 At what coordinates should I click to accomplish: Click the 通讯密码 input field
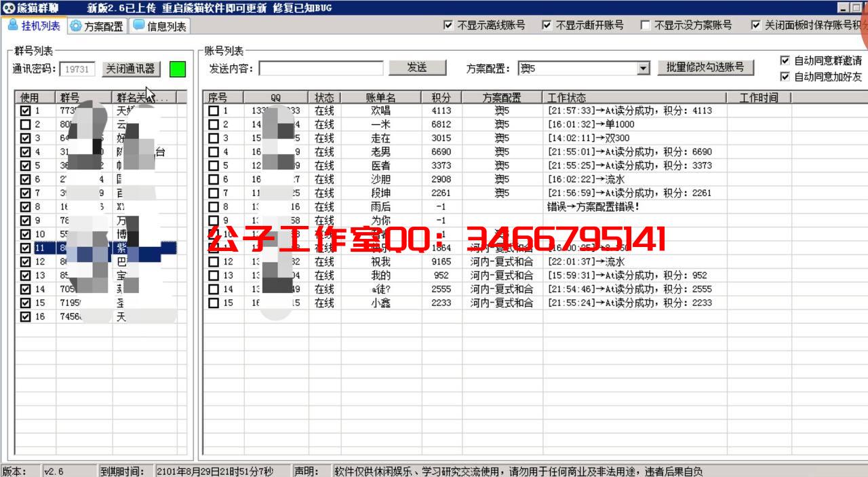coord(77,69)
